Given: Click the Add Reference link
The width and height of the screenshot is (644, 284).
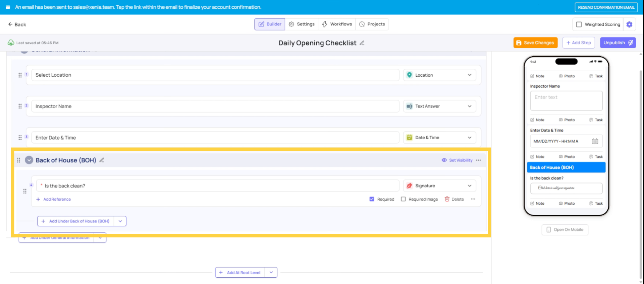Looking at the screenshot, I should coord(57,199).
